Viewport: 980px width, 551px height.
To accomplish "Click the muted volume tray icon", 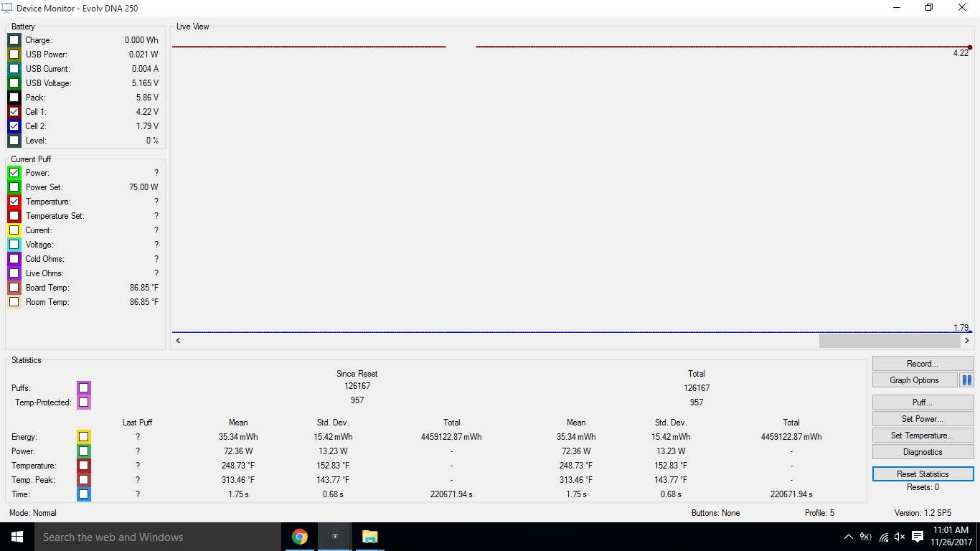I will (x=900, y=537).
